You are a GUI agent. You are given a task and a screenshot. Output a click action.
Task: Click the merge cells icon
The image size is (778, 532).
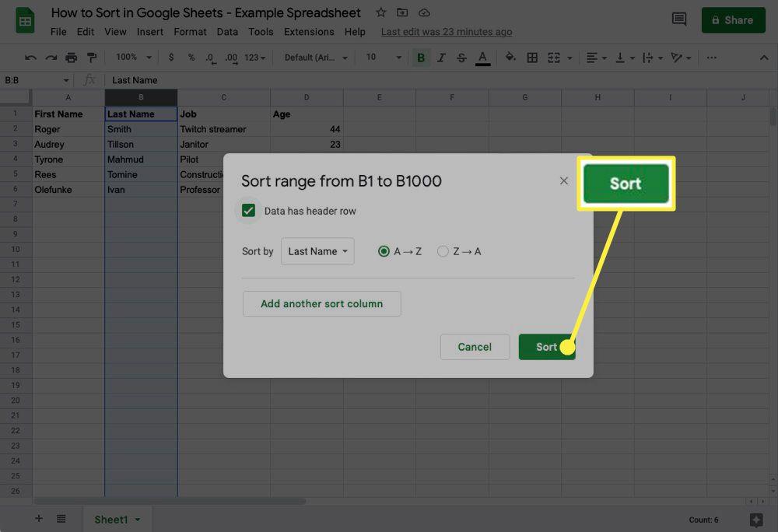554,58
